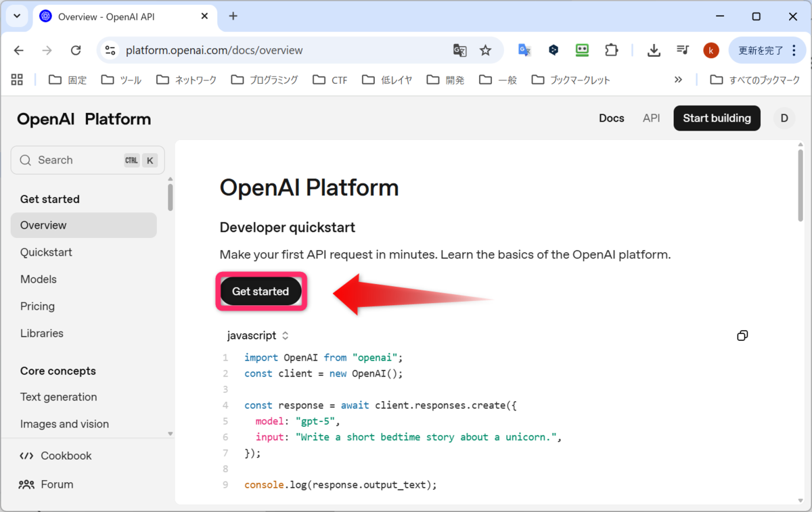This screenshot has width=812, height=512.
Task: Open すべてのブックマーク folder
Action: (755, 80)
